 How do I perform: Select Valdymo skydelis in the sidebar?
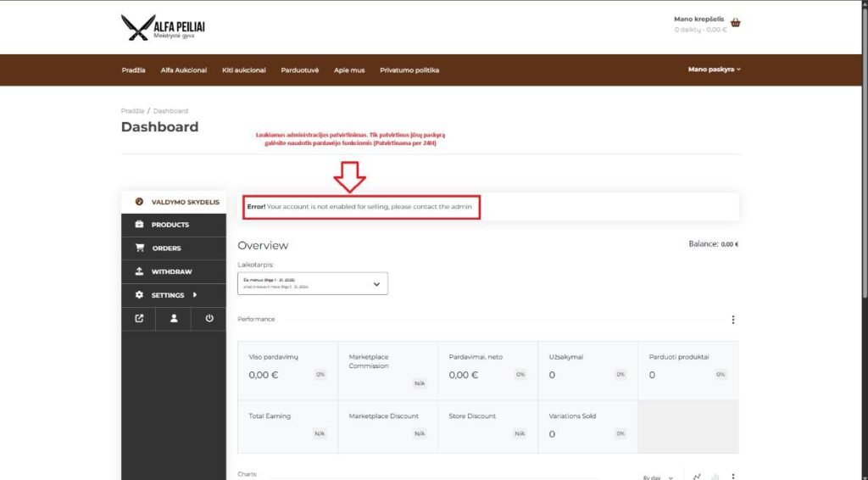pyautogui.click(x=185, y=202)
